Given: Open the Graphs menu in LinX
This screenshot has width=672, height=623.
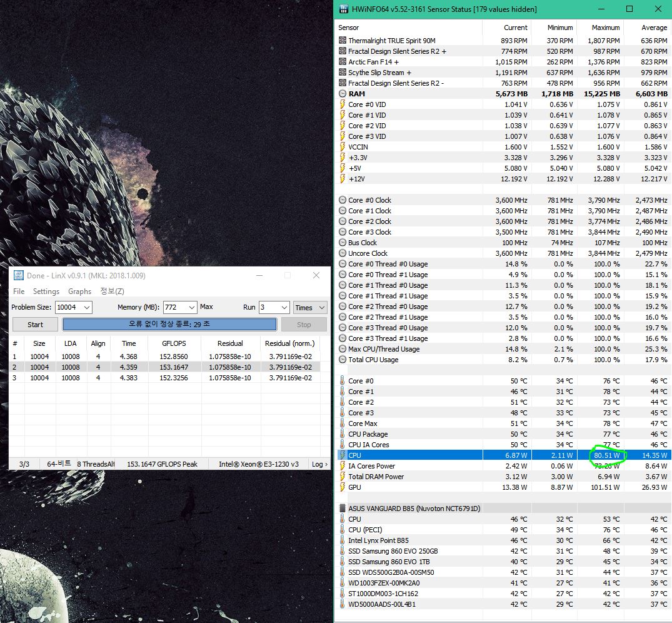Looking at the screenshot, I should click(x=79, y=291).
